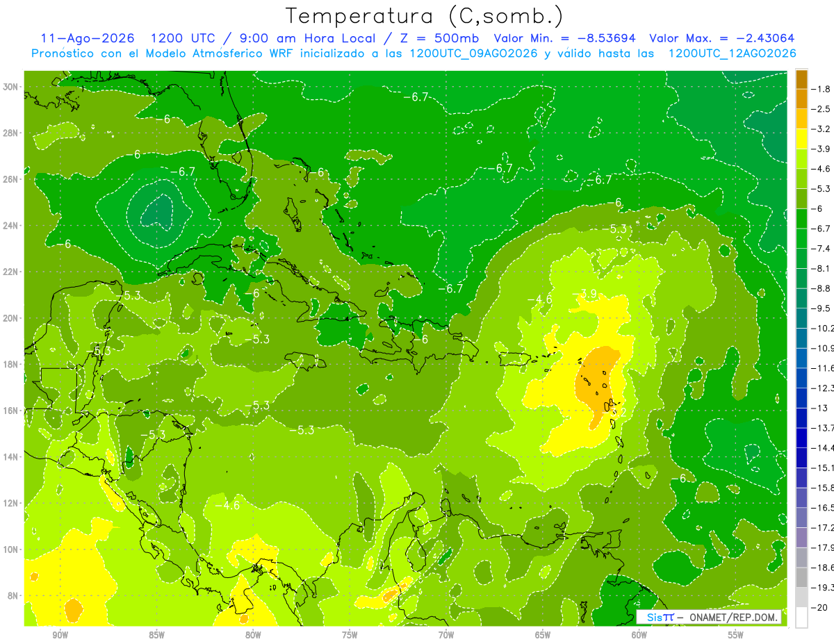Click the title 'Temperatura (C,somb.)'
834x644 pixels.
(x=425, y=16)
